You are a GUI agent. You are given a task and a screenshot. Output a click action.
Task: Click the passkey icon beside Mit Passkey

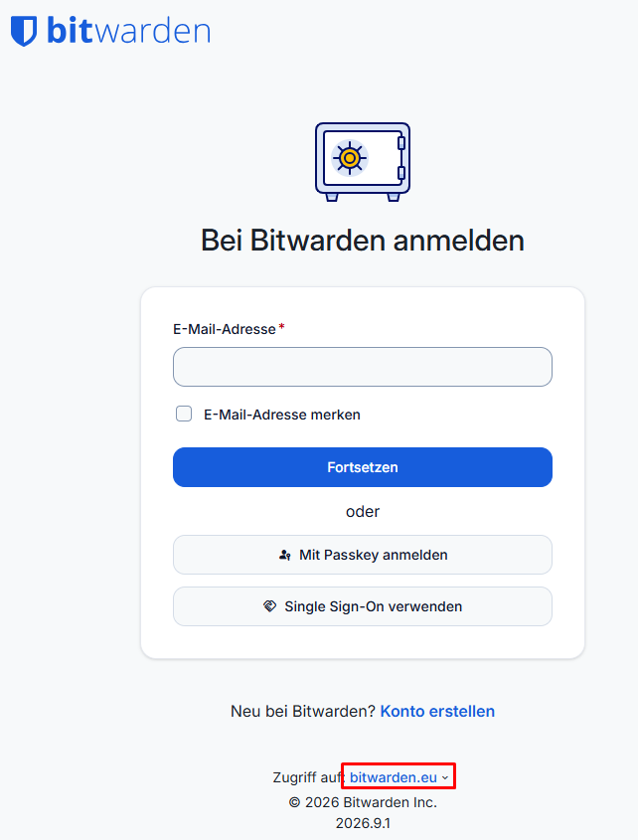[x=285, y=555]
